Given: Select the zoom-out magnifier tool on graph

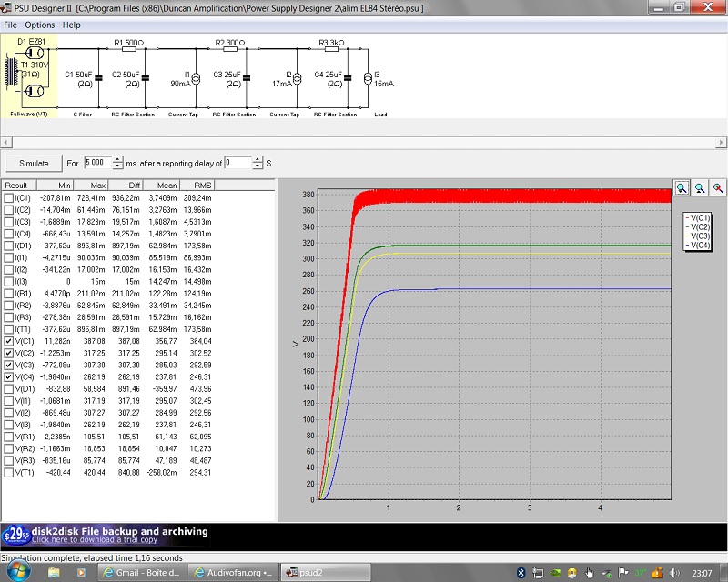Looking at the screenshot, I should (700, 188).
